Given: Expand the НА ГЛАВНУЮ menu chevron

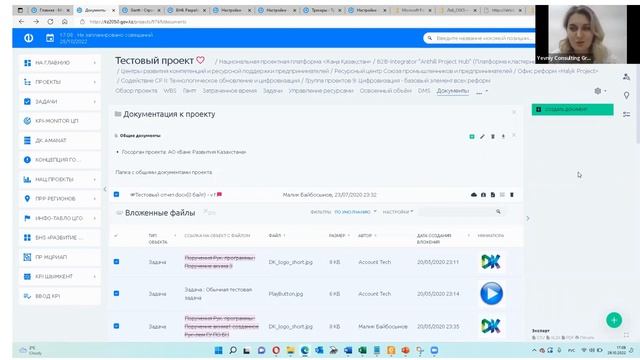Looking at the screenshot, I should 95,63.
